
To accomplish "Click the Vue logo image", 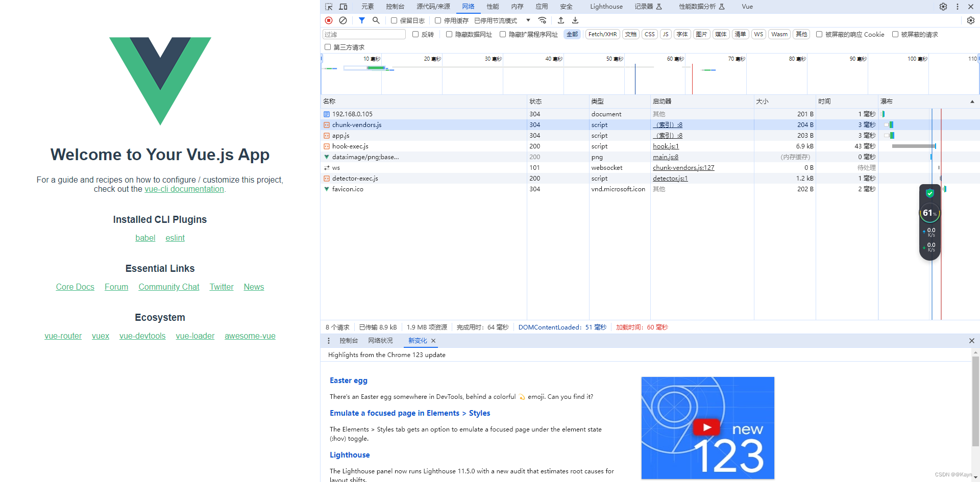I will (160, 81).
